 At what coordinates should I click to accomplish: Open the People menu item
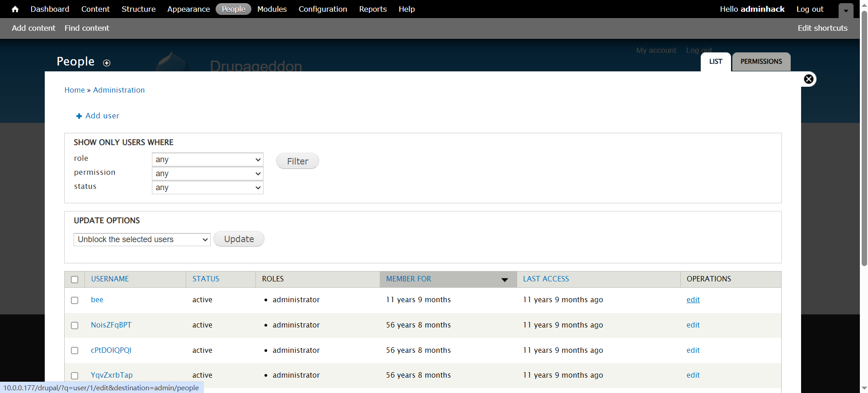233,9
